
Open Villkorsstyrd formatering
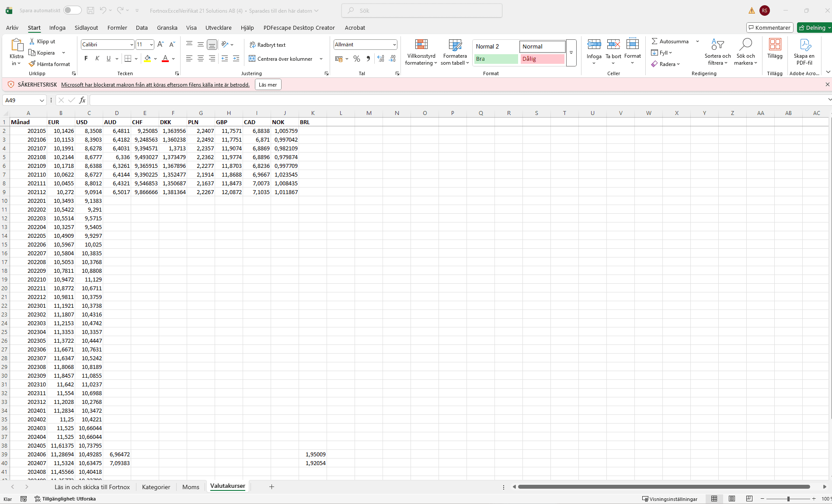coord(421,52)
